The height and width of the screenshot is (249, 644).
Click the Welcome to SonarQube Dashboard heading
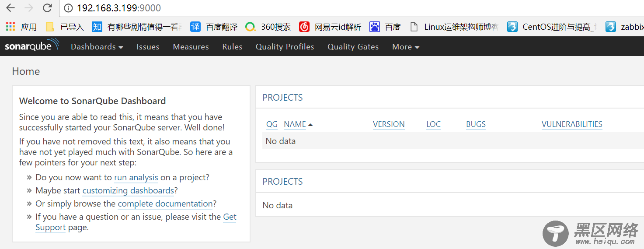92,101
